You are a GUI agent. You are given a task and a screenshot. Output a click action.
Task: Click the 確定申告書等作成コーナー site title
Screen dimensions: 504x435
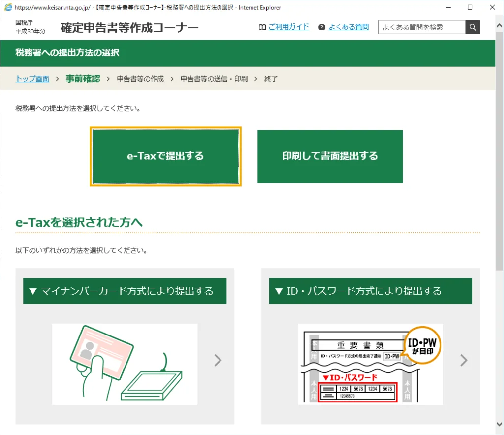pyautogui.click(x=129, y=28)
